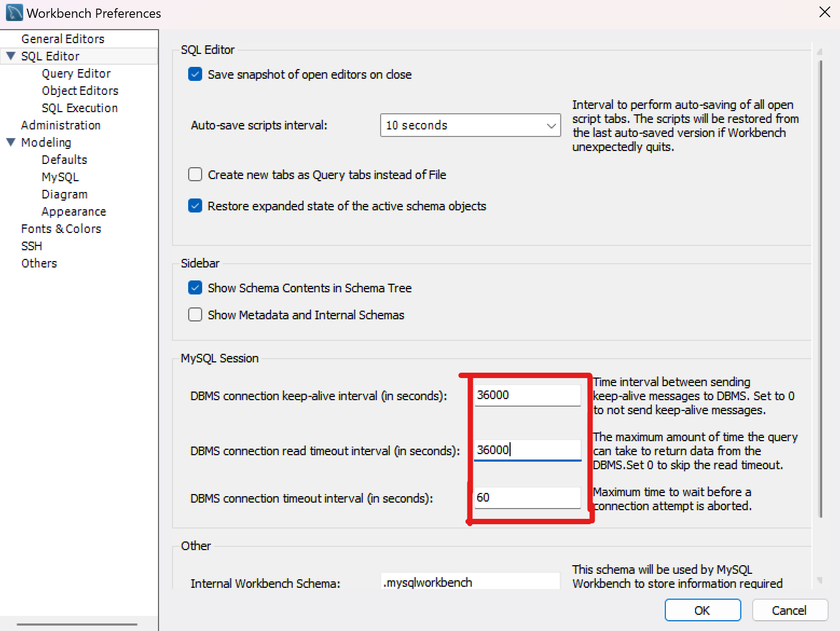The width and height of the screenshot is (840, 631).
Task: Open MySQL under Modeling
Action: pyautogui.click(x=60, y=177)
